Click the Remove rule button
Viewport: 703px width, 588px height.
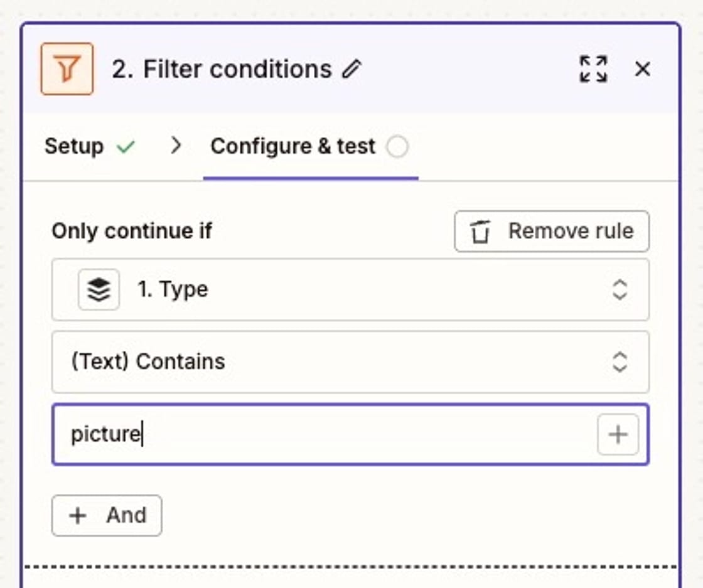coord(551,231)
